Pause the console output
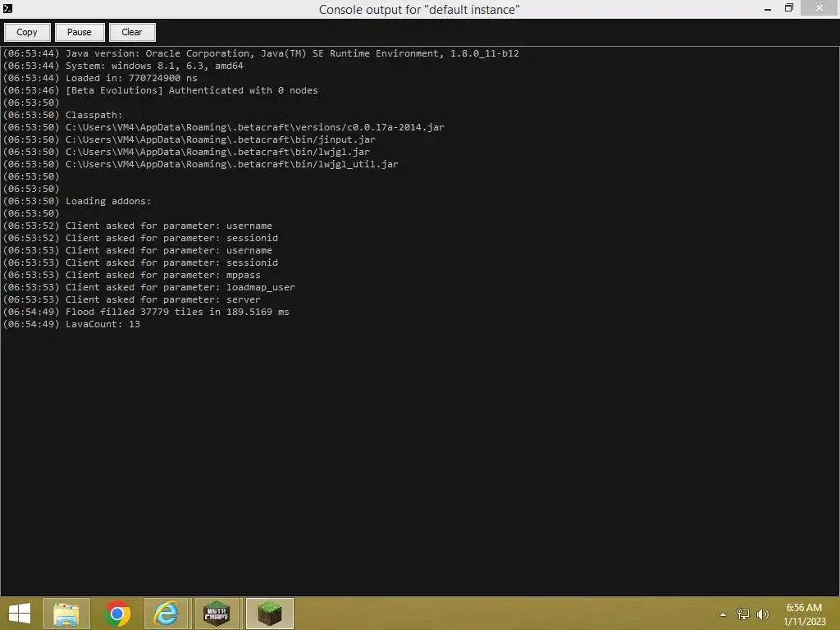Image resolution: width=840 pixels, height=630 pixels. pyautogui.click(x=80, y=32)
